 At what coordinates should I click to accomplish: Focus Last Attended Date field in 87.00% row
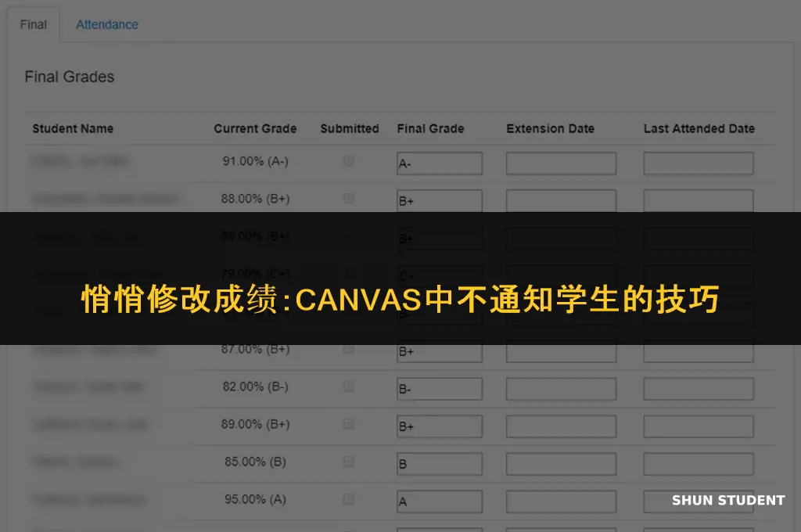pos(699,353)
